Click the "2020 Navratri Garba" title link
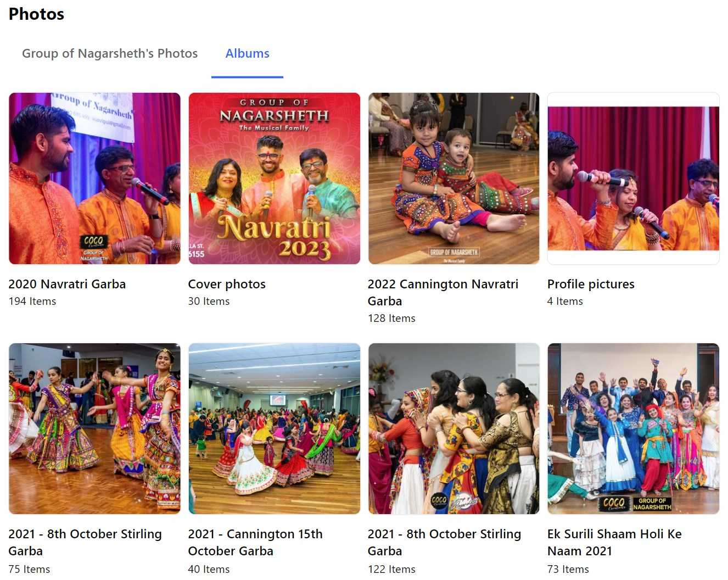Screen dimensions: 728x580 67,284
